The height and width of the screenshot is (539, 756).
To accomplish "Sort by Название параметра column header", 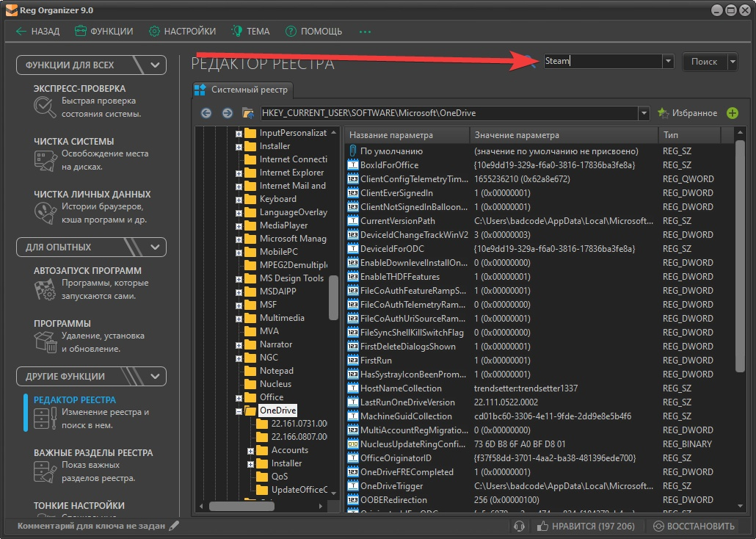I will pyautogui.click(x=407, y=135).
